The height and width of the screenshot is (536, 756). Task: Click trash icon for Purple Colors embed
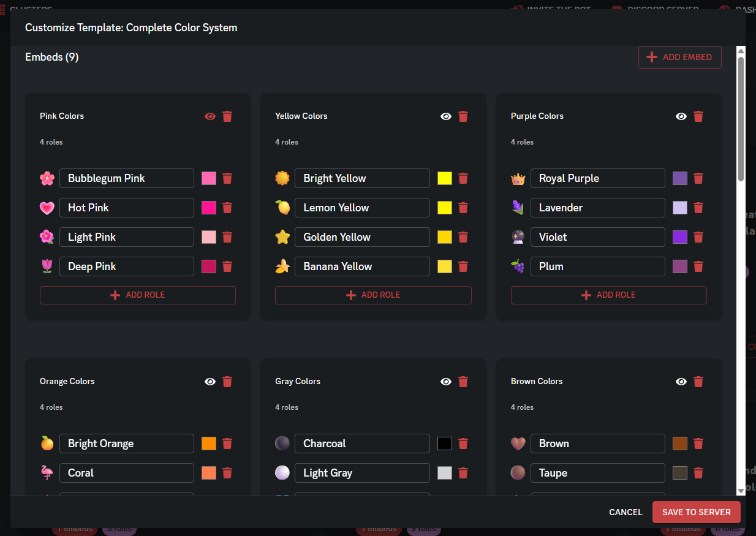point(698,116)
